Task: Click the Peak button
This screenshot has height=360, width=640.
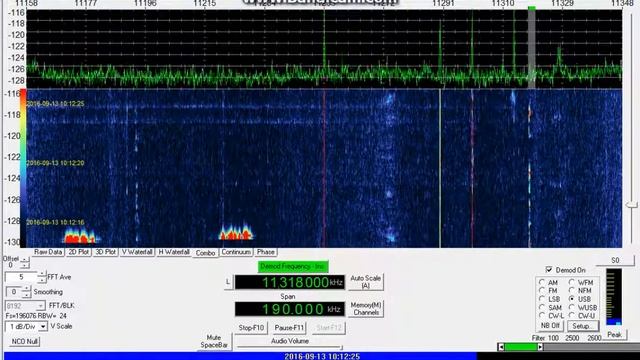Action: 614,335
